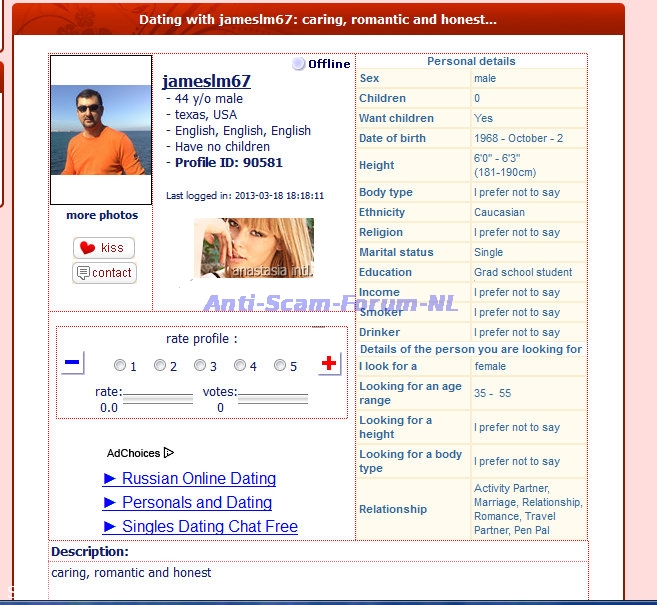657x605 pixels.
Task: Click the red plus rating icon
Action: click(x=329, y=364)
